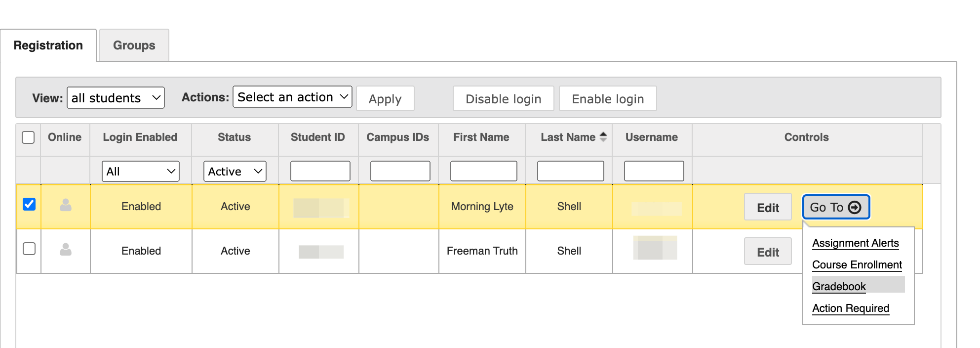Focus the Campus IDs filter field
Image resolution: width=980 pixels, height=348 pixels.
[x=400, y=171]
